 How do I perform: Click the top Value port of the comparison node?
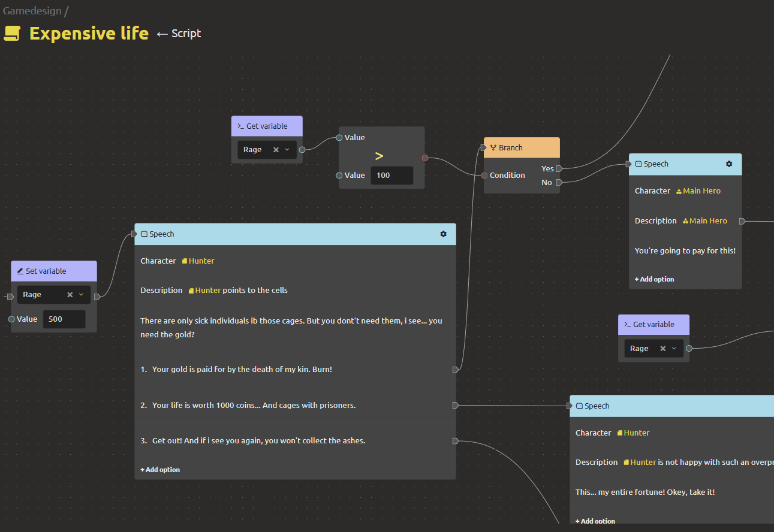[x=339, y=138]
